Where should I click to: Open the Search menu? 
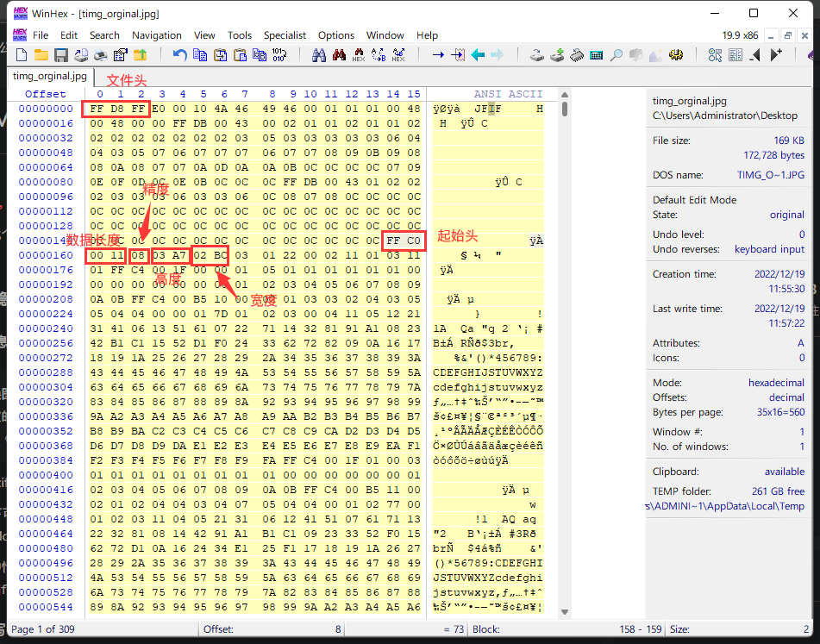104,35
